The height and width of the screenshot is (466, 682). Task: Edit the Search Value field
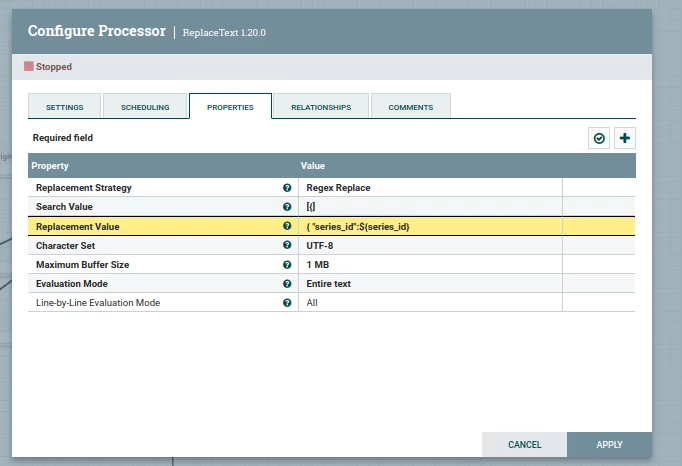pos(430,207)
